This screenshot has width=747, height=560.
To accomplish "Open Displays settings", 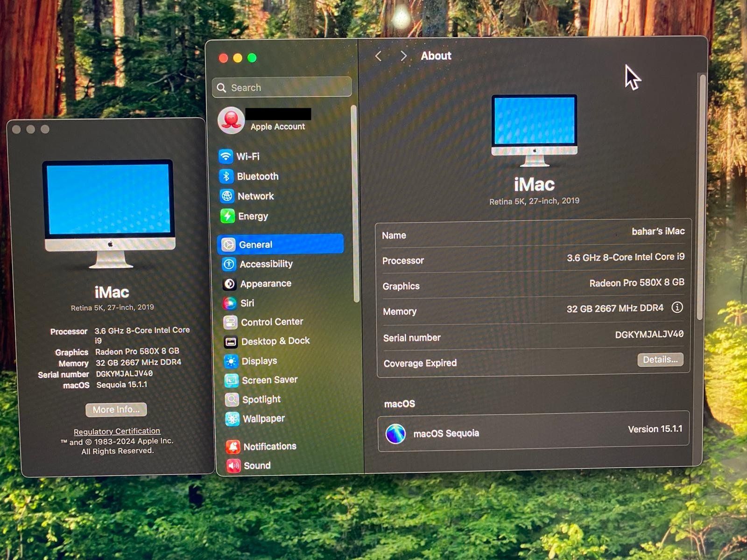I will click(284, 361).
